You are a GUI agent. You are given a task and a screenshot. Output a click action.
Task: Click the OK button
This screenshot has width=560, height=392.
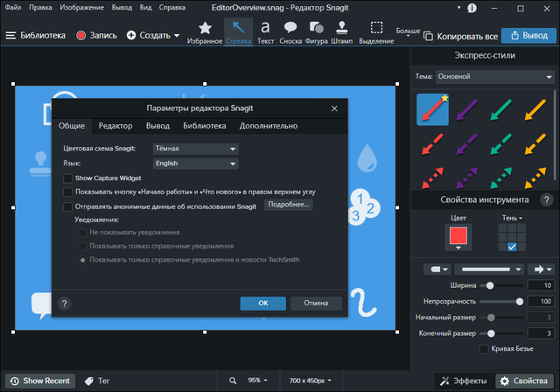coord(262,303)
